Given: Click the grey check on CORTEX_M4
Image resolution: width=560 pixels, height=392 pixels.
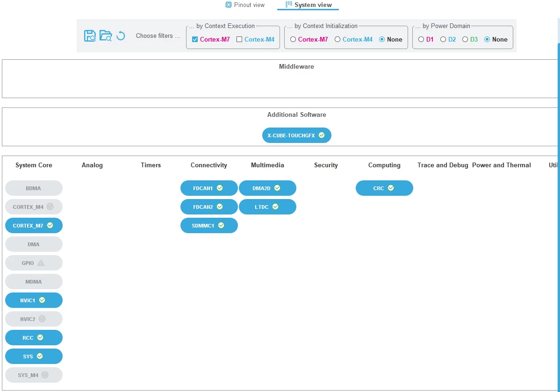Looking at the screenshot, I should (50, 207).
